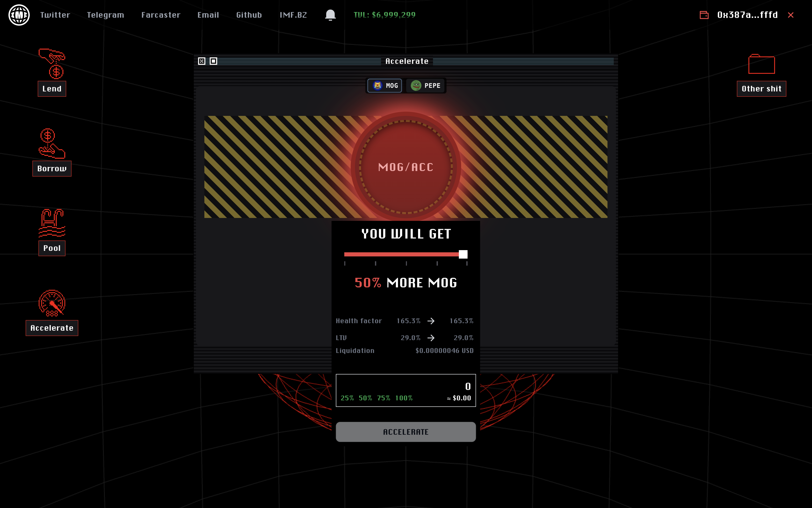Image resolution: width=812 pixels, height=508 pixels.
Task: Click the wallet icon beside address
Action: (704, 15)
